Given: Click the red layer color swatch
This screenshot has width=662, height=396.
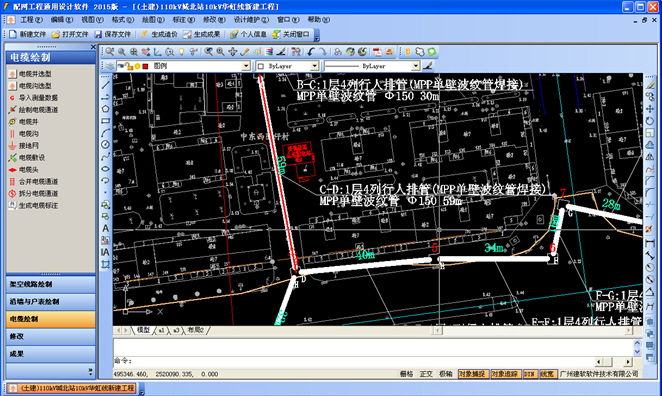Looking at the screenshot, I should (x=146, y=66).
